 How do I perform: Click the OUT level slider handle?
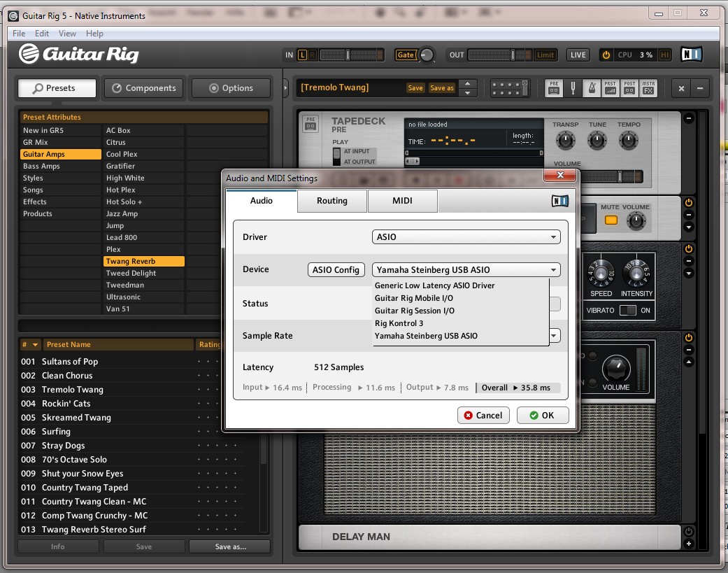[x=513, y=55]
